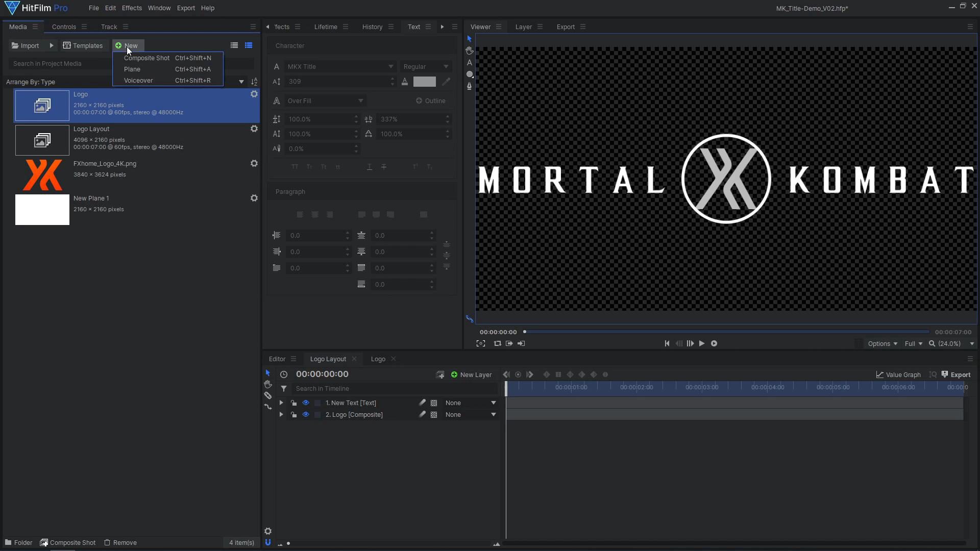Open the Value Graph
980x551 pixels.
click(898, 375)
